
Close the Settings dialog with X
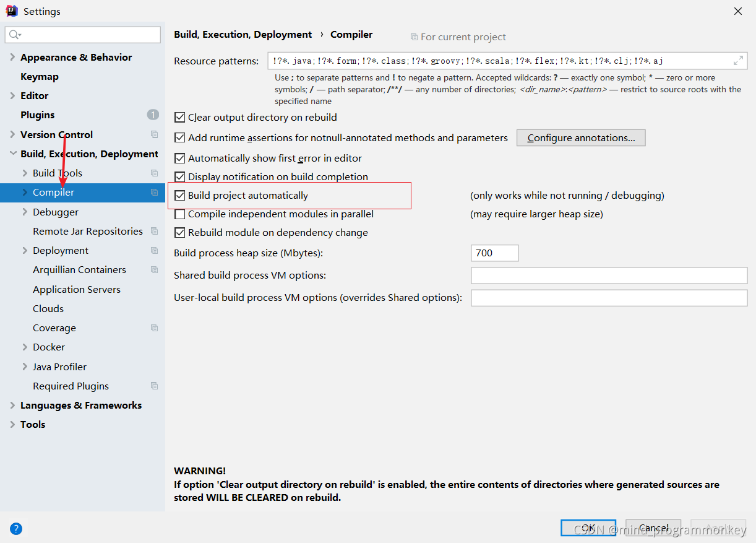point(737,11)
